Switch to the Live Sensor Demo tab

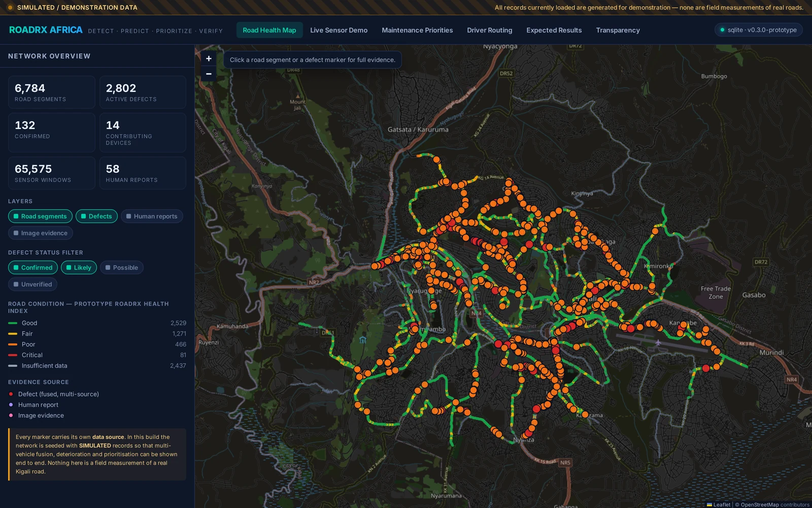(339, 30)
